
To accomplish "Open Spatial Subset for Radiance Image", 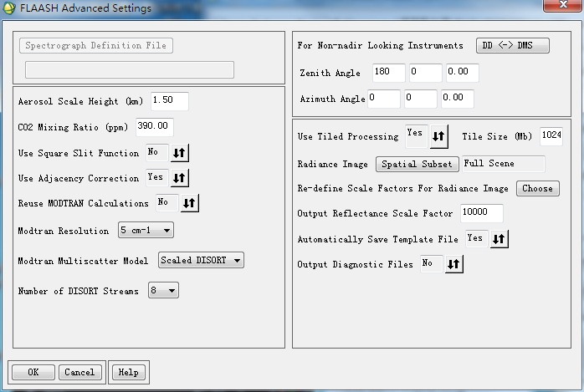I will tap(418, 164).
